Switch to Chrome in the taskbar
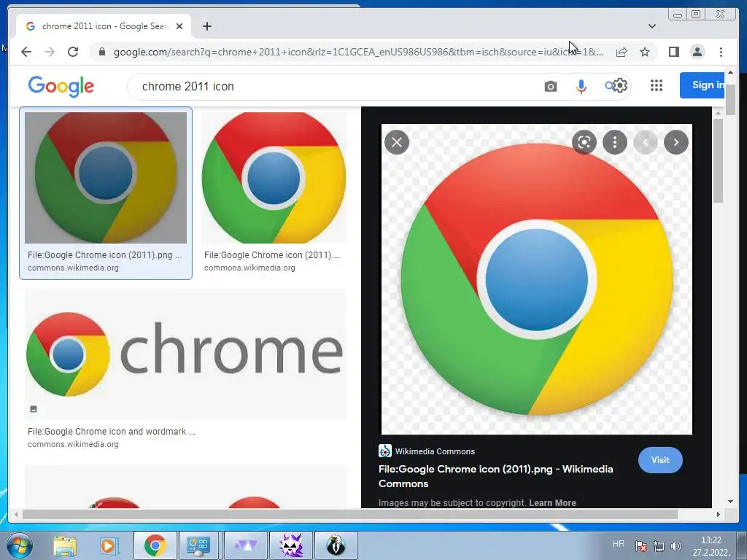The height and width of the screenshot is (560, 747). pyautogui.click(x=155, y=545)
